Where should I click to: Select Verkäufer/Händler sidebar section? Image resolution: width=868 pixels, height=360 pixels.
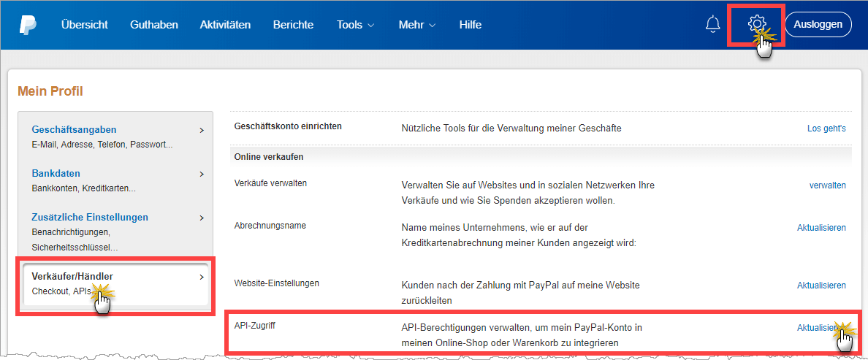(x=115, y=283)
